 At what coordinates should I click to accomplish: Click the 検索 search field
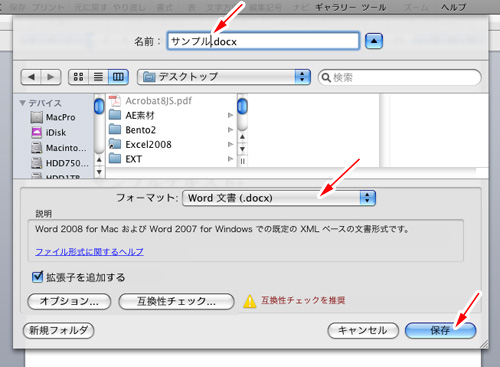(x=399, y=77)
